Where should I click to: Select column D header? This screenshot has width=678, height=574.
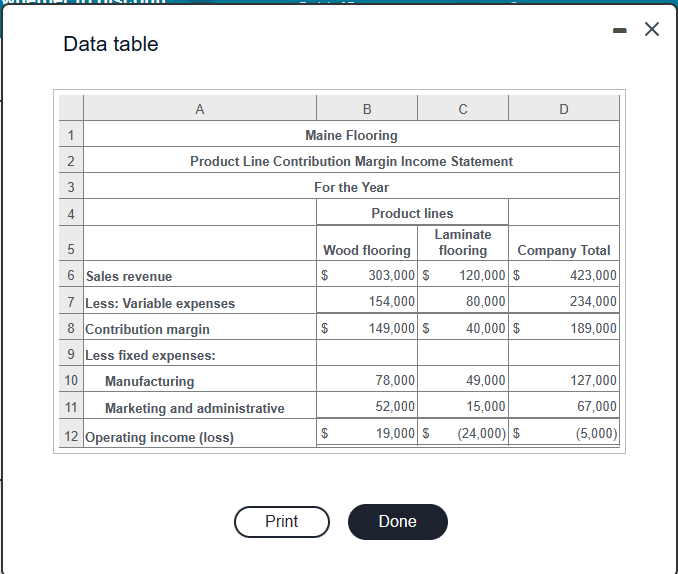(564, 109)
